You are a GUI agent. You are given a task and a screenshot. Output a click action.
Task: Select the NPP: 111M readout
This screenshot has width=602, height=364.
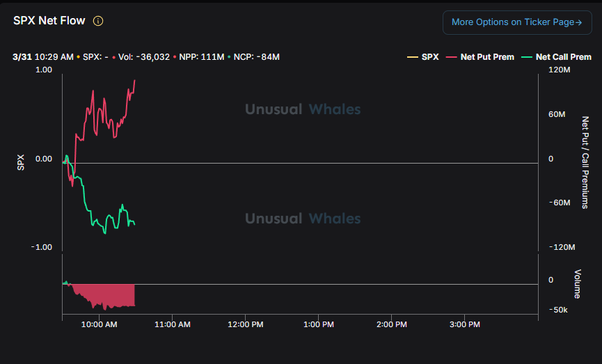point(202,57)
